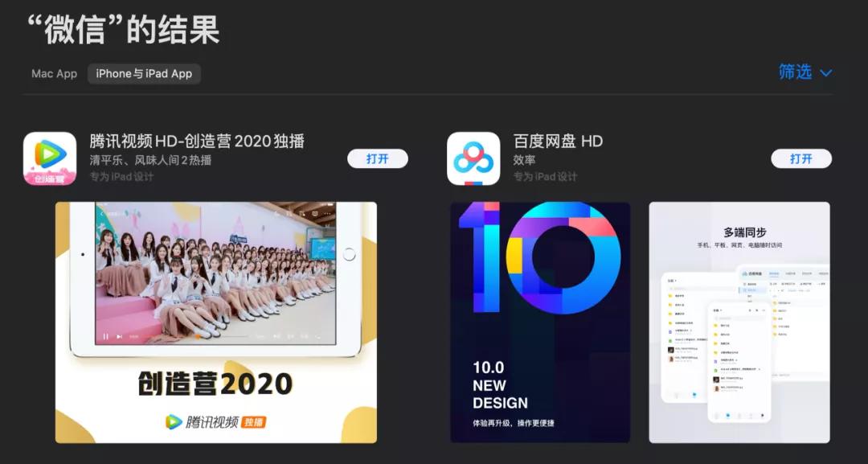Image resolution: width=868 pixels, height=464 pixels.
Task: Click the pause icon in the video screenshot
Action: click(x=106, y=336)
